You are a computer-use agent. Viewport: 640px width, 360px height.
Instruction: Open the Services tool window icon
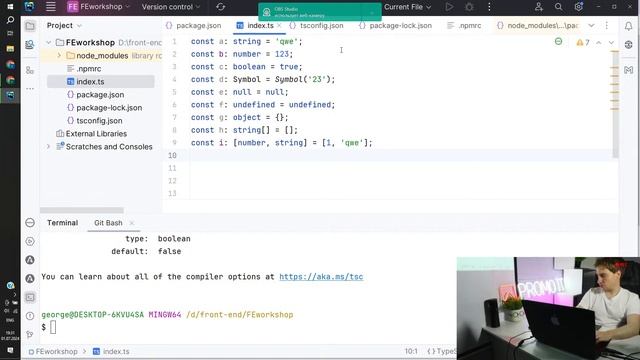[30, 241]
